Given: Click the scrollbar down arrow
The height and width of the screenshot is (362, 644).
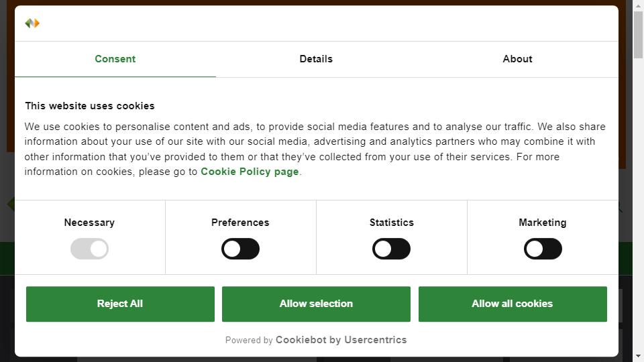Looking at the screenshot, I should tap(638, 356).
